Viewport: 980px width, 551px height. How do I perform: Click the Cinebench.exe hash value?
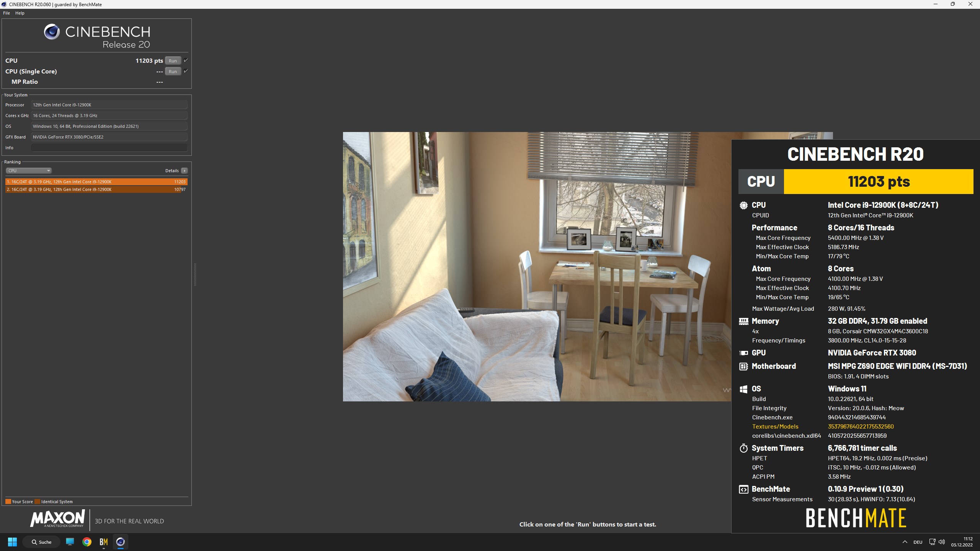pos(857,417)
